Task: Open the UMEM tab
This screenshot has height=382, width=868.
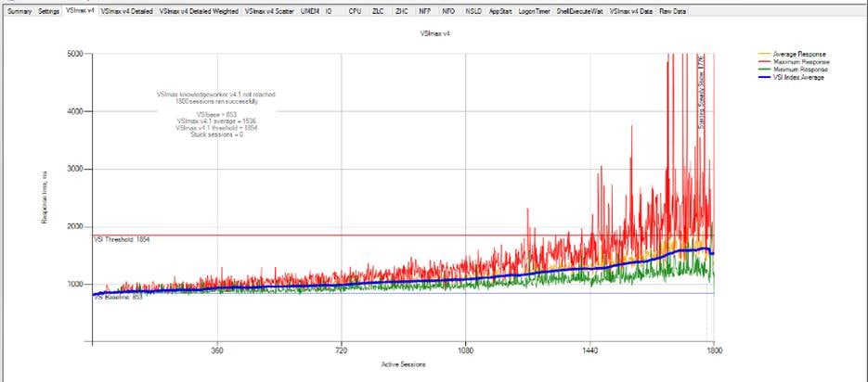Action: tap(310, 11)
